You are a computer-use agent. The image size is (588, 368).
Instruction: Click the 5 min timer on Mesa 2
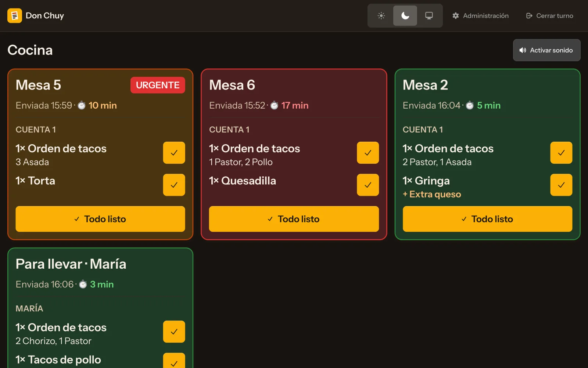(x=489, y=106)
